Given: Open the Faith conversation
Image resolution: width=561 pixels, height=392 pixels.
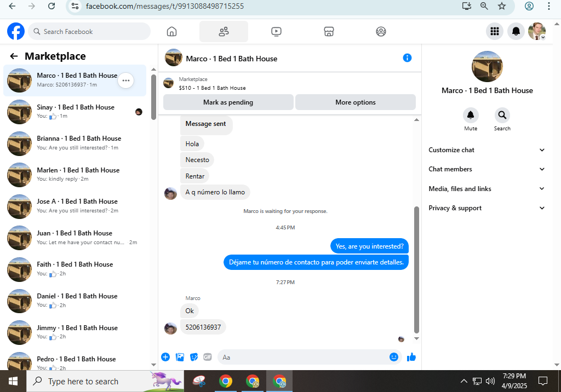Looking at the screenshot, I should (x=75, y=269).
